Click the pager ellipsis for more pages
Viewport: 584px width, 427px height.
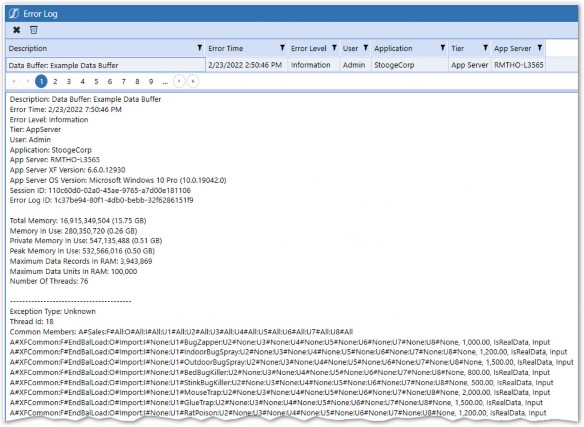[x=165, y=82]
